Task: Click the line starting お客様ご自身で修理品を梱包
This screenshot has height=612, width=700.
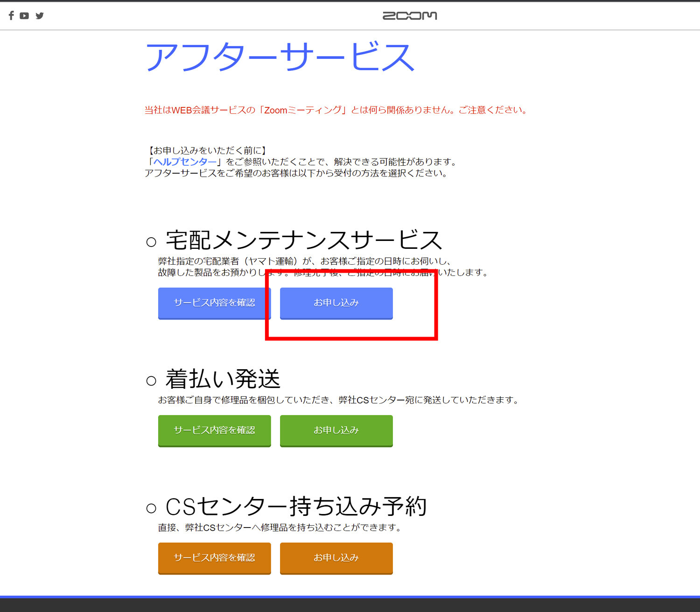Action: coord(339,400)
